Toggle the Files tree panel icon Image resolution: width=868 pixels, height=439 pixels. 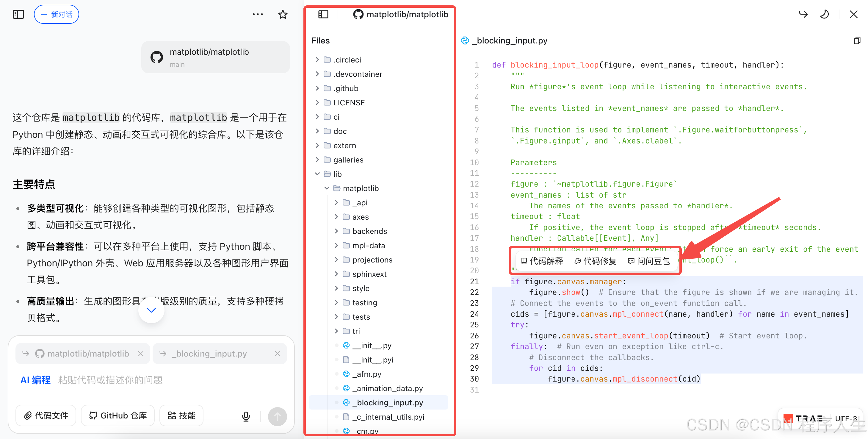(323, 14)
